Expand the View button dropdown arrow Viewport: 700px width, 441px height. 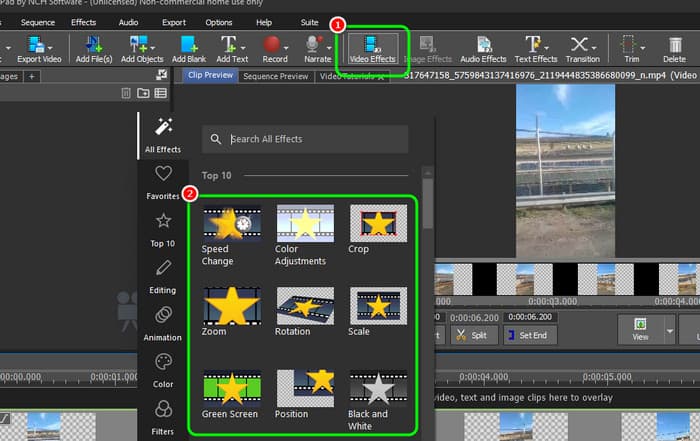pos(669,329)
